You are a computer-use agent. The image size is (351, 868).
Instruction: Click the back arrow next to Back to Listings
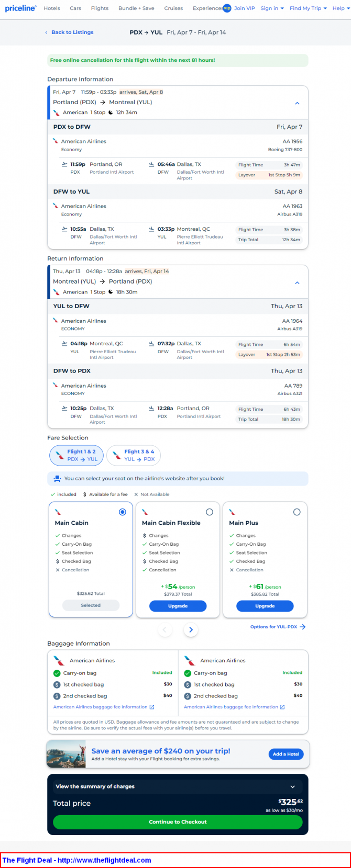(46, 32)
